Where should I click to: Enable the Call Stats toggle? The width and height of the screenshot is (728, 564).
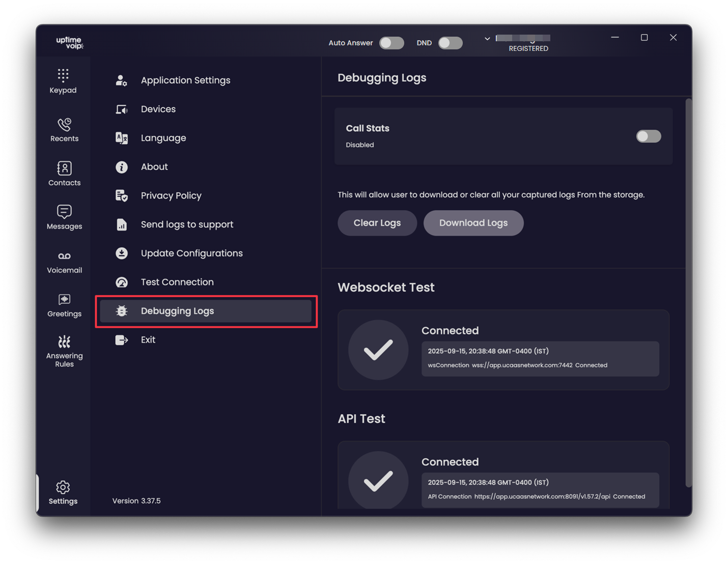(648, 136)
